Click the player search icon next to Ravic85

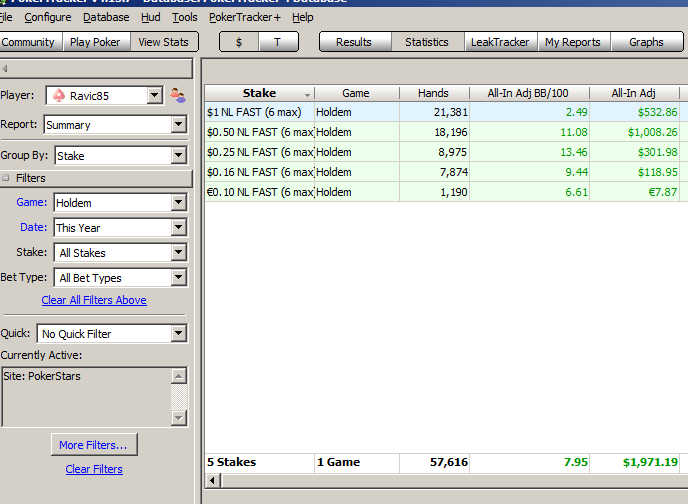point(178,95)
